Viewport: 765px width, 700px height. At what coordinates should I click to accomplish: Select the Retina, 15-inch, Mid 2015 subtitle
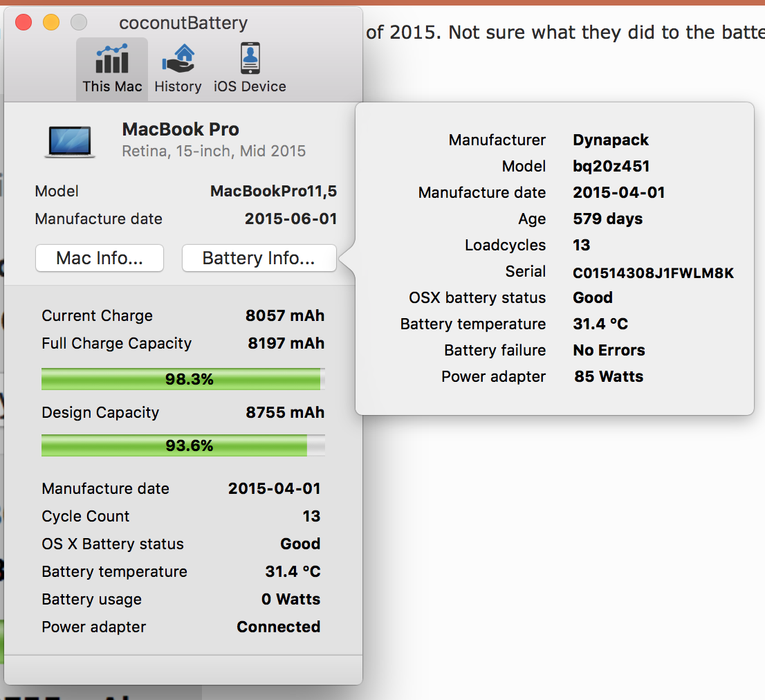point(214,151)
